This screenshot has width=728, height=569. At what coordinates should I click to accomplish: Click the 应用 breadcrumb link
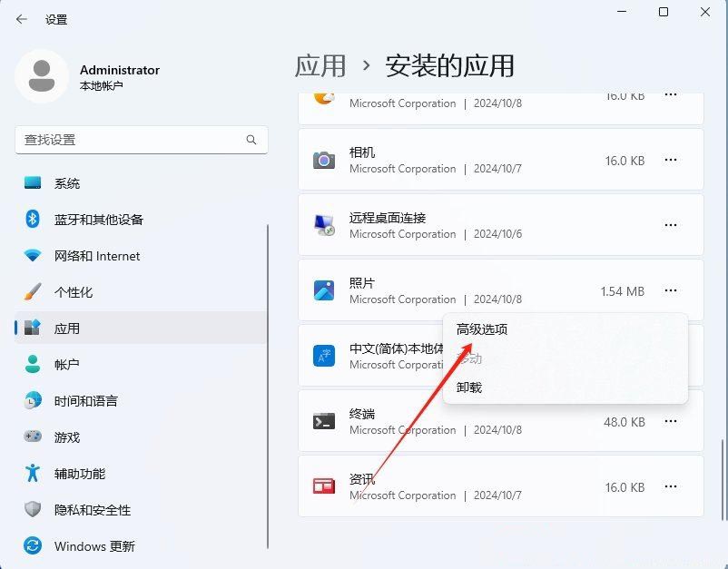click(x=320, y=65)
